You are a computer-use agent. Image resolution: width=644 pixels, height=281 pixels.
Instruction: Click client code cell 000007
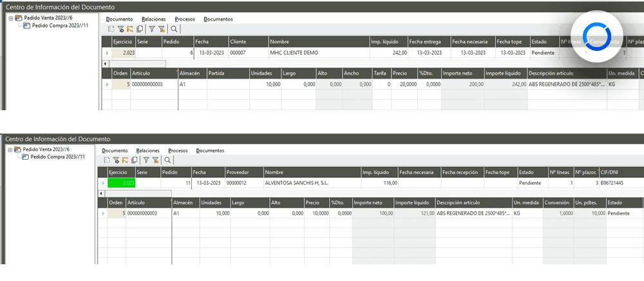(249, 53)
